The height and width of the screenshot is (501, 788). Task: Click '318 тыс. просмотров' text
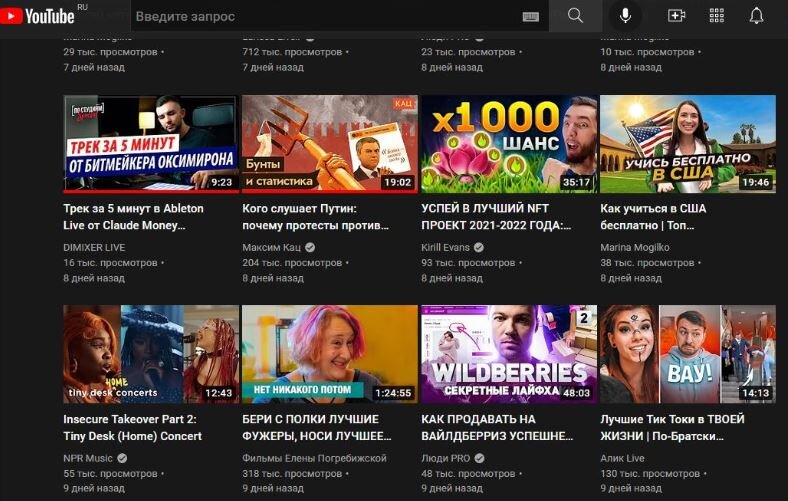pyautogui.click(x=292, y=473)
